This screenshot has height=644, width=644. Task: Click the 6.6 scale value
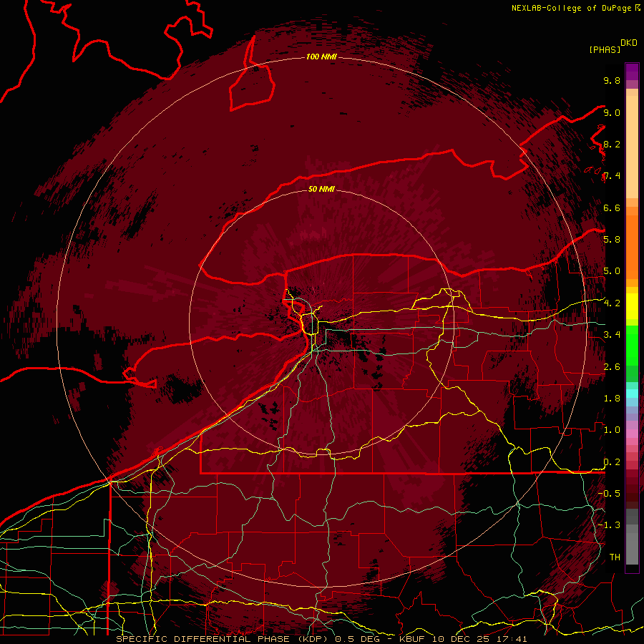[612, 208]
